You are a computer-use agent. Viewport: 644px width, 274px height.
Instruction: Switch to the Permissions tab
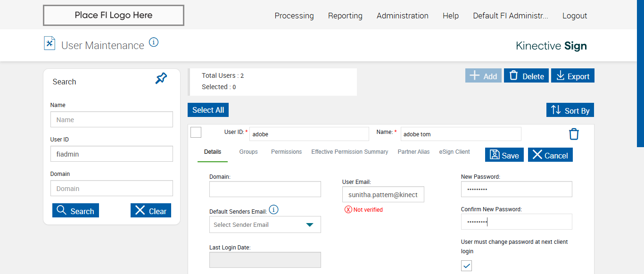[x=286, y=152]
